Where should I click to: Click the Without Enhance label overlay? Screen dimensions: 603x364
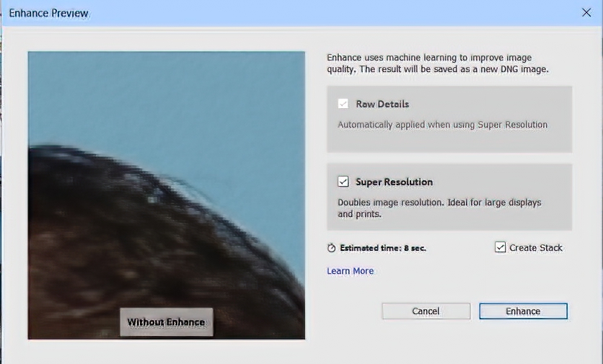tap(167, 322)
